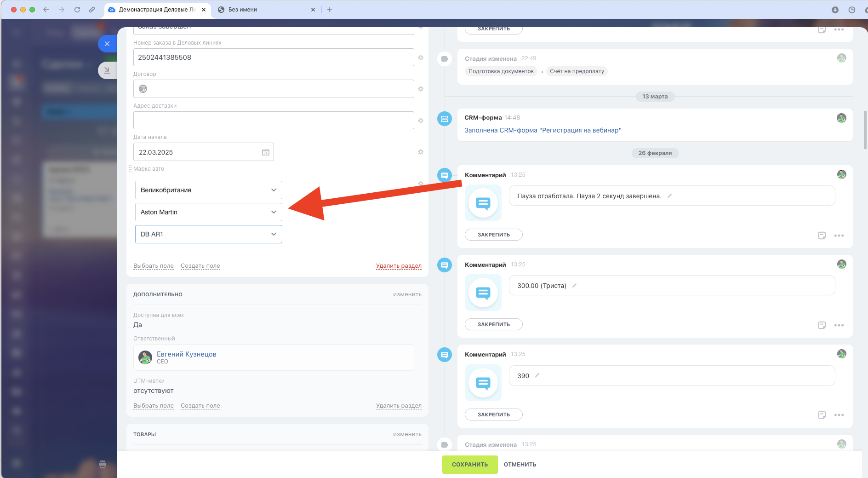Click 'Счёт на предоплату' stage label
The image size is (868, 478).
[577, 71]
